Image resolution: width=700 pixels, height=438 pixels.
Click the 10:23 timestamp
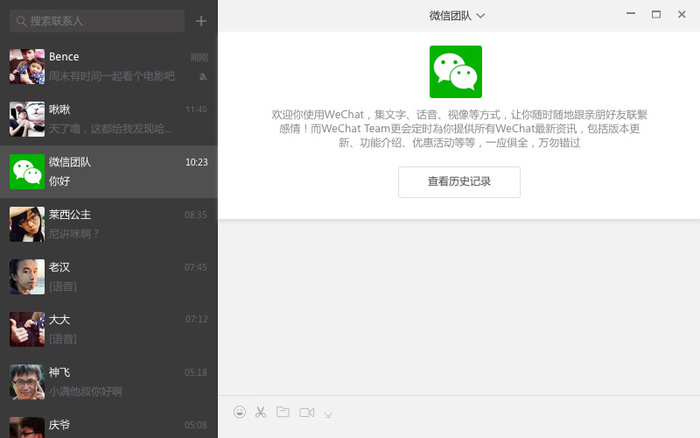pos(196,162)
